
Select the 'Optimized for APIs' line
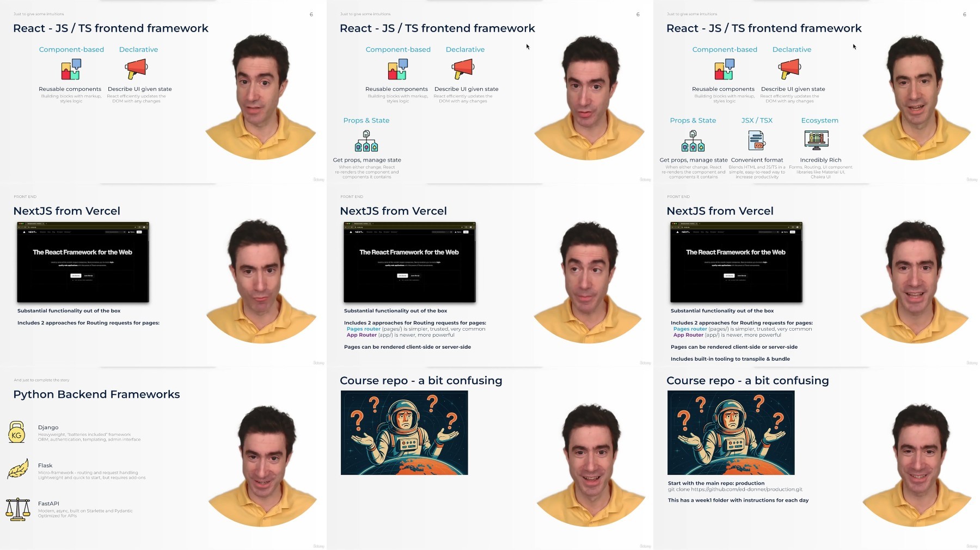click(57, 516)
